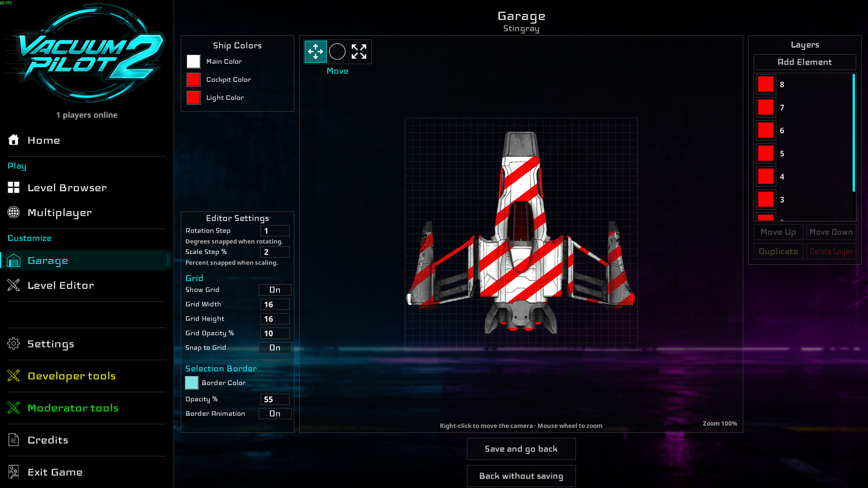
Task: Open Home via house icon
Action: point(14,140)
